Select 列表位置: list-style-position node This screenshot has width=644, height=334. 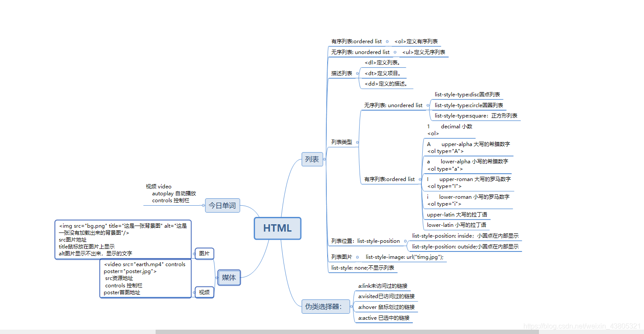[x=366, y=241]
